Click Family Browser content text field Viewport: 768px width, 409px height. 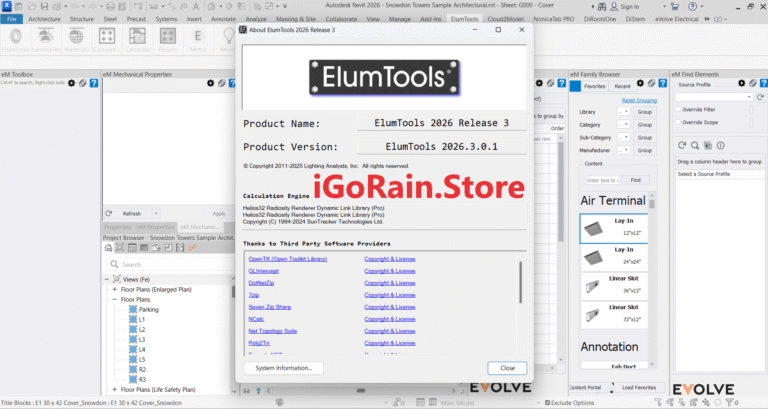coord(602,180)
